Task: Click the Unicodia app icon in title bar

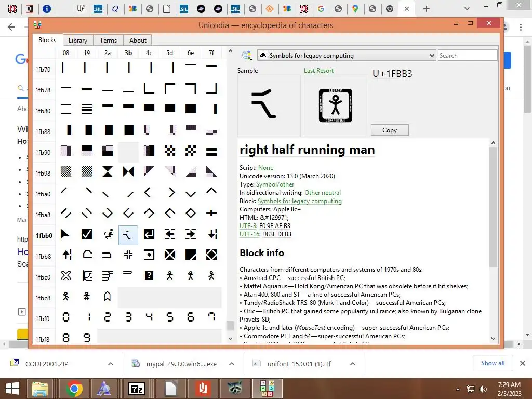Action: tap(37, 24)
